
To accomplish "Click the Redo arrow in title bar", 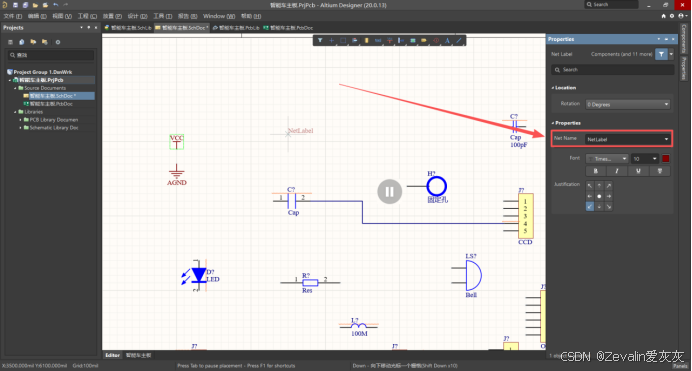I will point(66,5).
